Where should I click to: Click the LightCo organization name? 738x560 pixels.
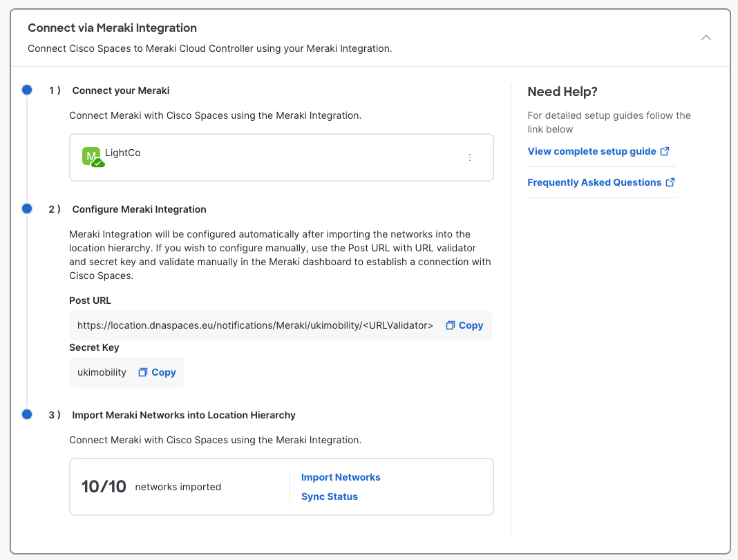pos(123,153)
